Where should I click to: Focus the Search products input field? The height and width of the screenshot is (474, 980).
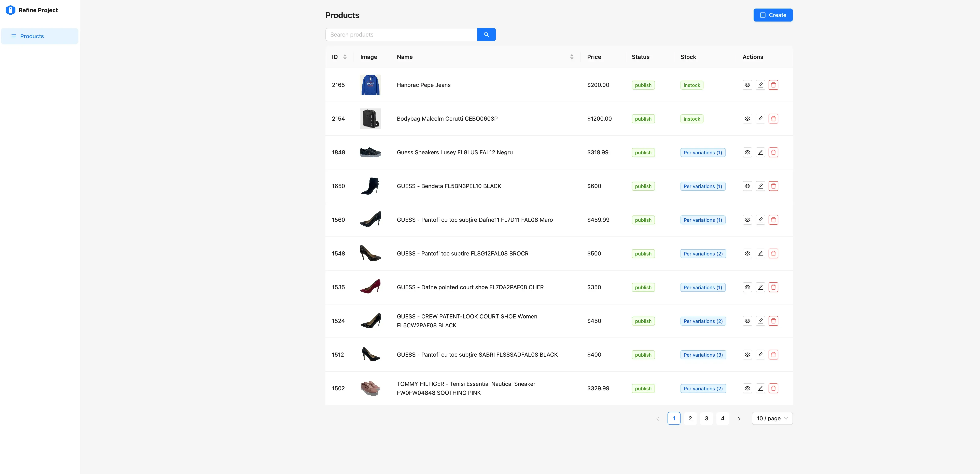click(x=401, y=35)
